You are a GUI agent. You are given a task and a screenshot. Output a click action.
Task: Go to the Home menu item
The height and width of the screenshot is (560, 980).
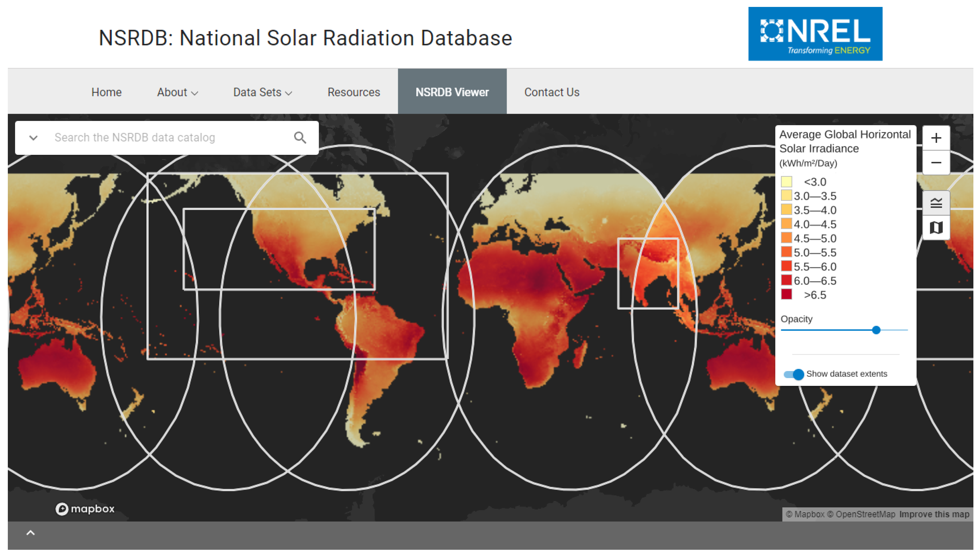tap(106, 92)
